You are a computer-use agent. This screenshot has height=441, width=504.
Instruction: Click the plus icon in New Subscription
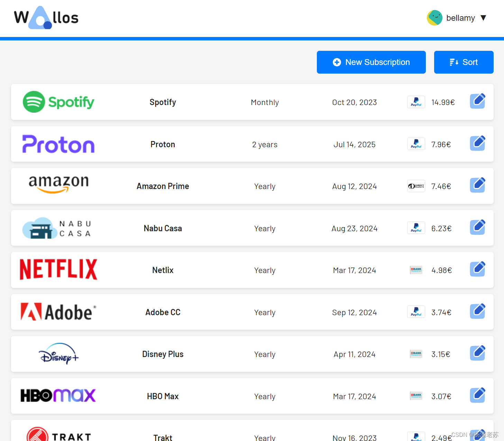click(x=337, y=62)
